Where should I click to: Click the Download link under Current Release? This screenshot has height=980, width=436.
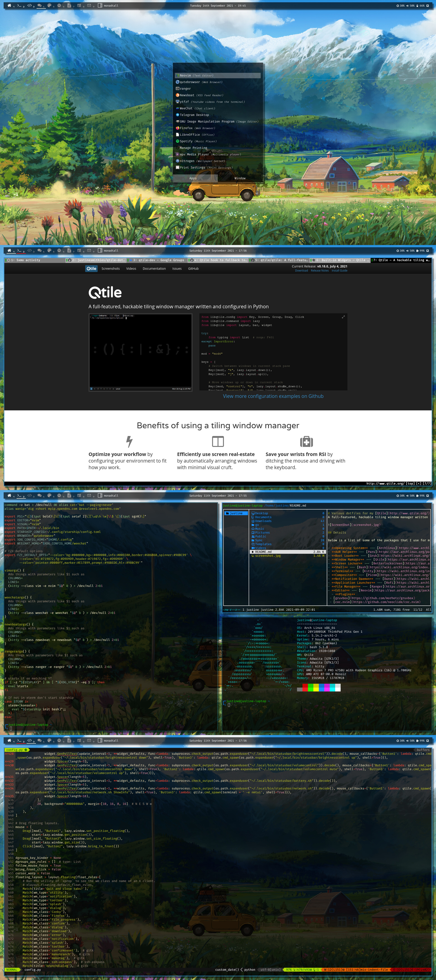[301, 270]
